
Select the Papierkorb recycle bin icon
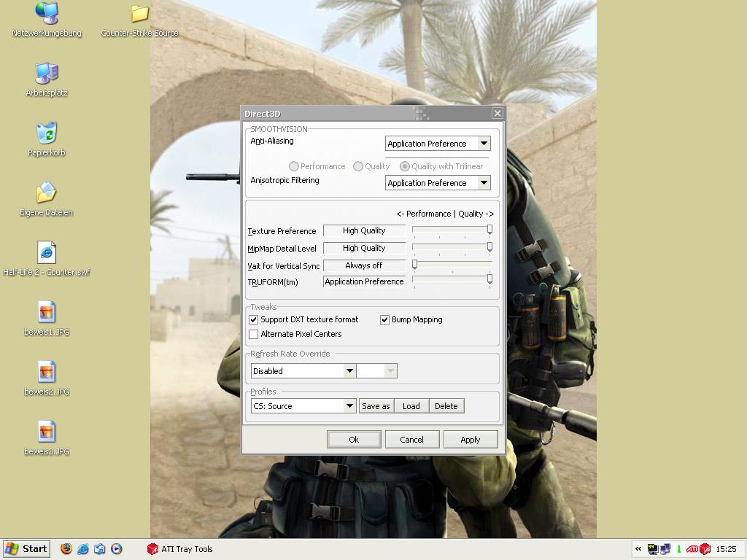46,139
